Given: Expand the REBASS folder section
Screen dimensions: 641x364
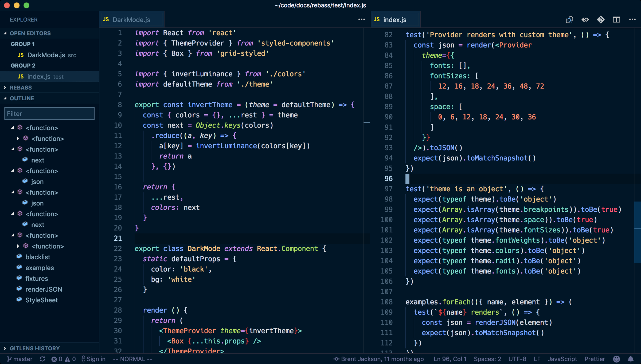Looking at the screenshot, I should pos(21,88).
